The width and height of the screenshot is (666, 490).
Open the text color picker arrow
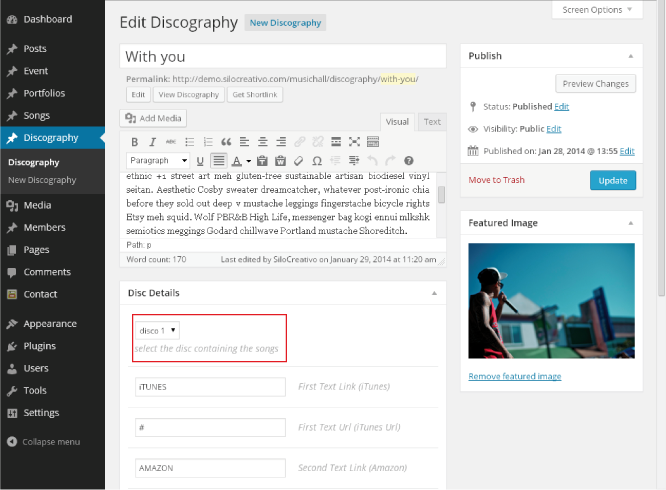click(248, 161)
